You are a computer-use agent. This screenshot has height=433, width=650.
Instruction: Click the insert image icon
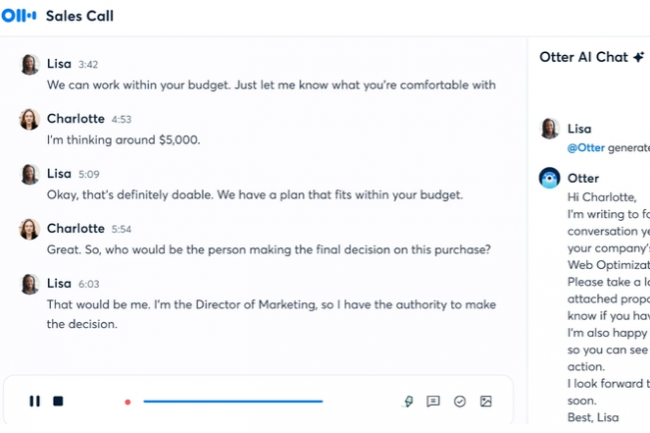point(486,401)
